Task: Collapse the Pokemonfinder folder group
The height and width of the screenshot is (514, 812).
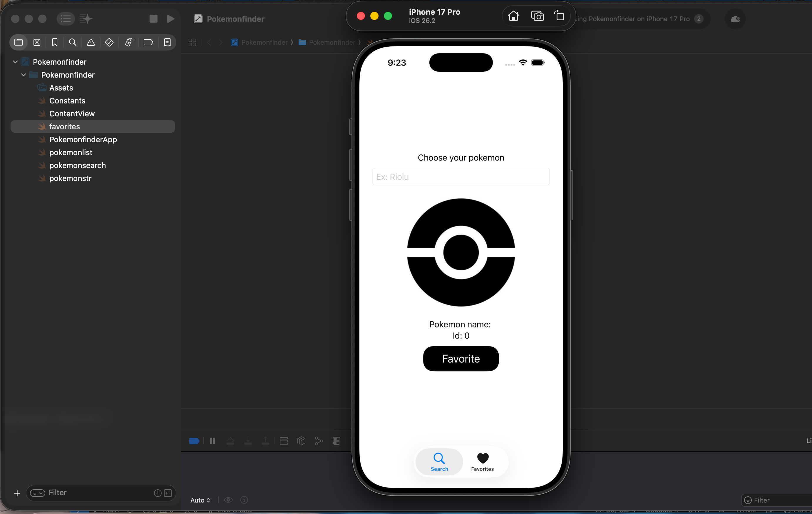Action: tap(23, 75)
